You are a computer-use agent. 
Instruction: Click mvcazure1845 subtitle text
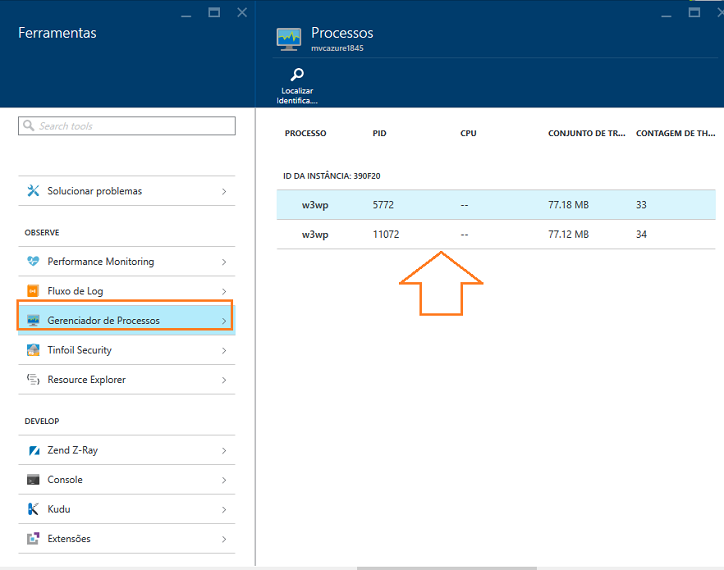click(x=337, y=48)
